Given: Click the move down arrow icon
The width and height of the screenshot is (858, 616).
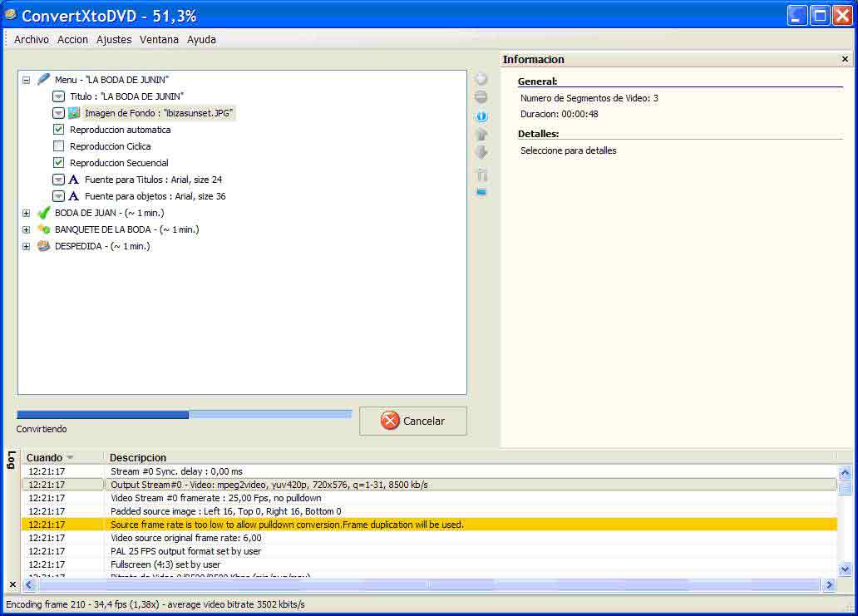Looking at the screenshot, I should tap(481, 152).
